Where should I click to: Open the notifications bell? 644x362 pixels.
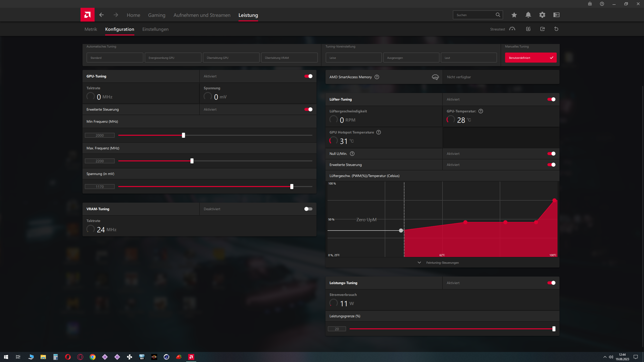click(x=528, y=15)
